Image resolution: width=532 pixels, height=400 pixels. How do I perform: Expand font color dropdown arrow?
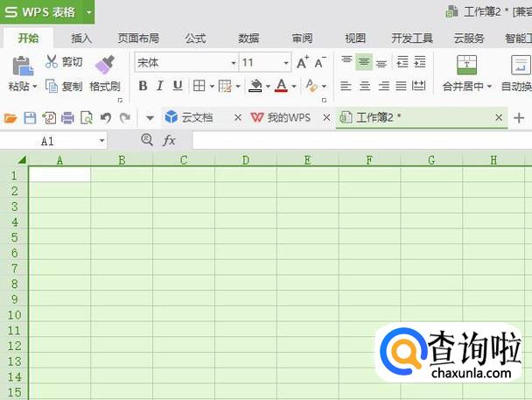click(294, 87)
